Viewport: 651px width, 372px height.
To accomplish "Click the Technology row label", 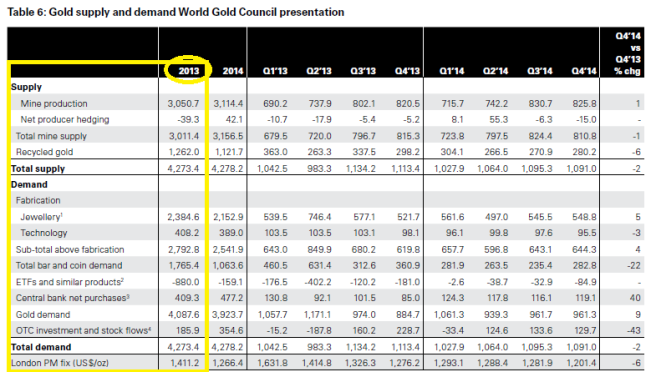I will point(44,233).
